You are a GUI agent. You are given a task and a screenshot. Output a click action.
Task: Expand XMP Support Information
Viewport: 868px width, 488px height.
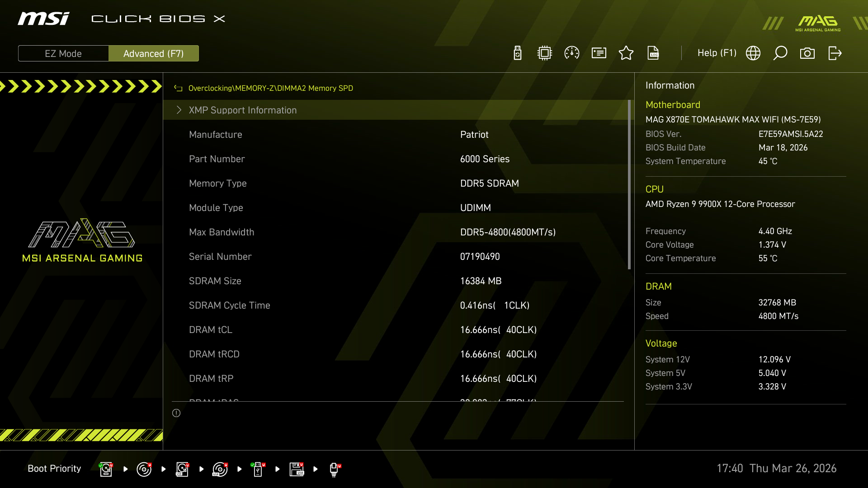[243, 110]
